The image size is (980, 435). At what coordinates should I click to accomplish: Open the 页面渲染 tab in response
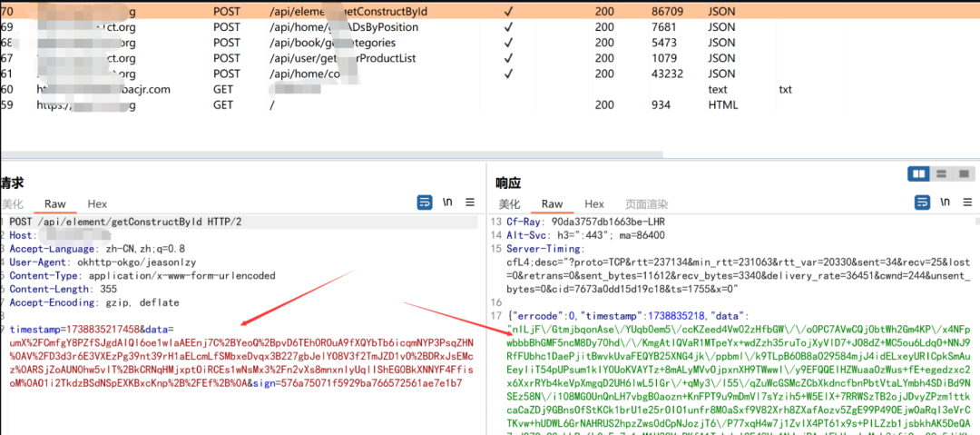coord(647,203)
